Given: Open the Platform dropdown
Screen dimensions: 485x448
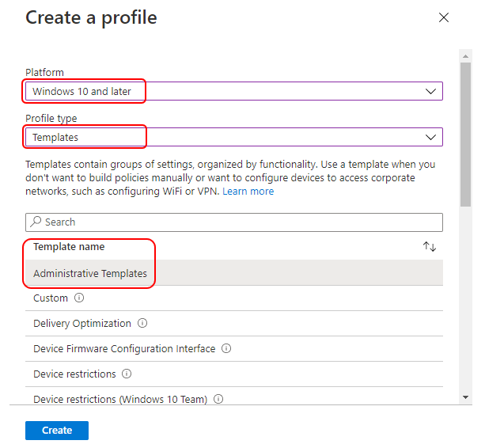Looking at the screenshot, I should click(x=234, y=91).
